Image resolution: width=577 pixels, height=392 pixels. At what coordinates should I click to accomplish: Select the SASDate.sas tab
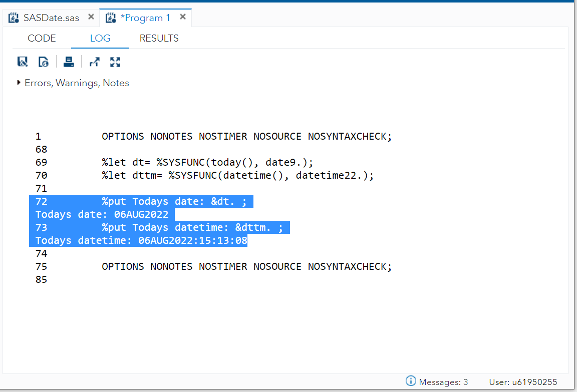tap(51, 17)
